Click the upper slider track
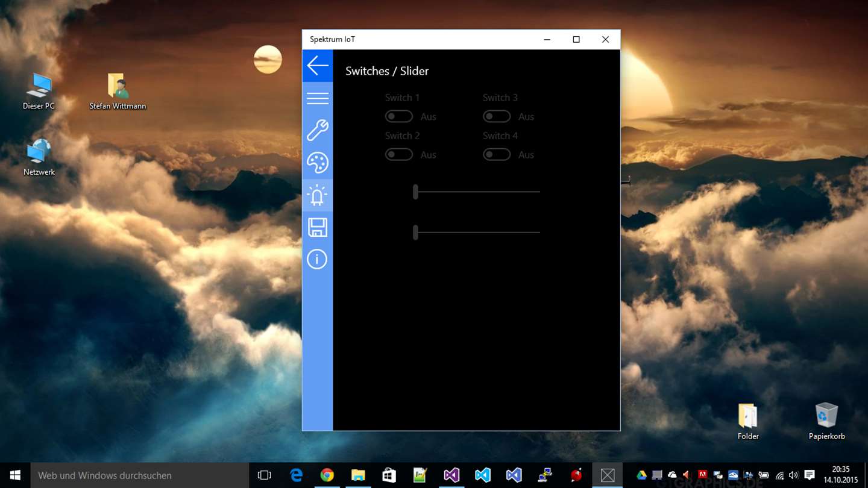This screenshot has width=868, height=488. [x=477, y=192]
